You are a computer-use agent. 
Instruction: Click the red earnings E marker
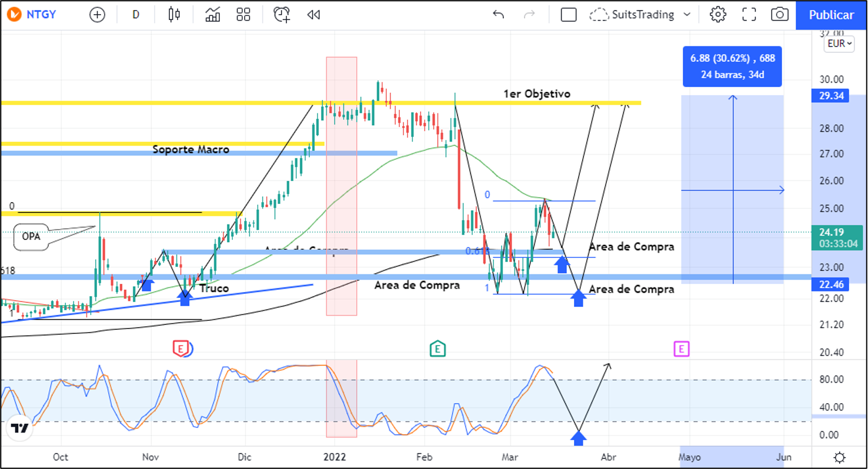[181, 349]
